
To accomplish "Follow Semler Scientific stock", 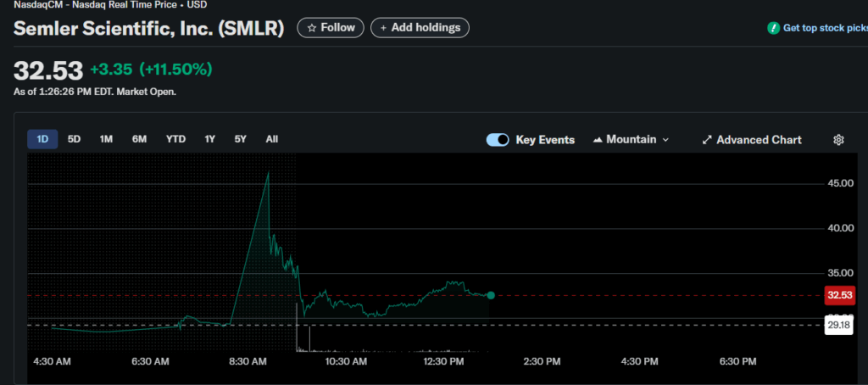I will [331, 28].
